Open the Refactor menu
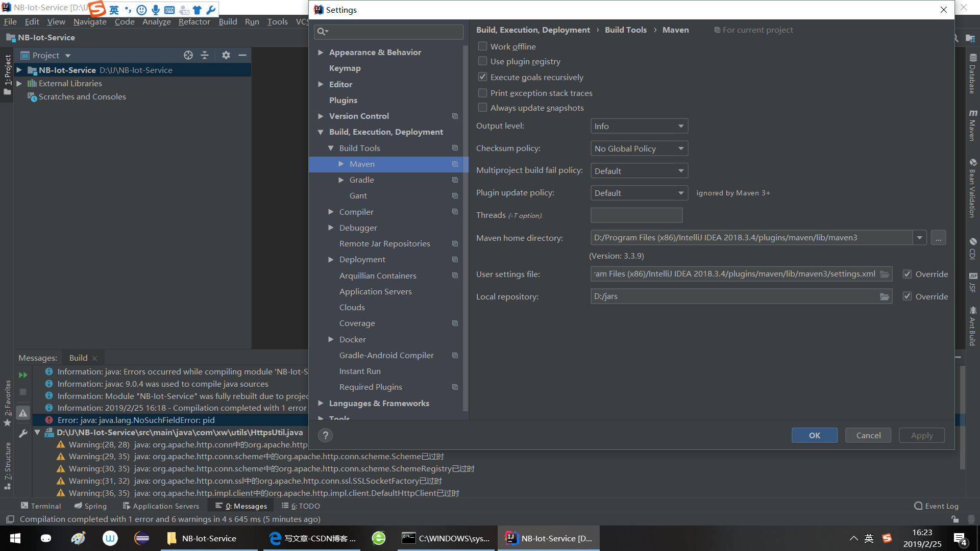This screenshot has height=551, width=980. click(194, 21)
